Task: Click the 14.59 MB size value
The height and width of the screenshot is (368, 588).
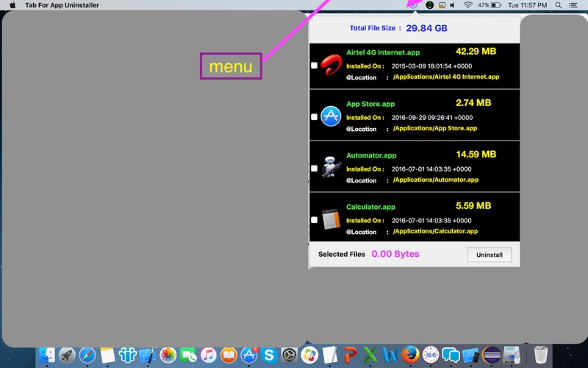Action: point(476,155)
